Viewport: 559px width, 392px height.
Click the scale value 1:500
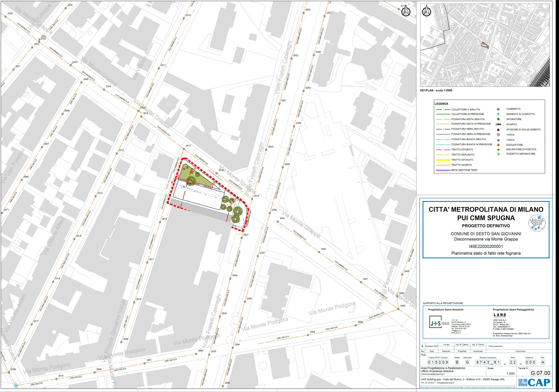click(511, 374)
